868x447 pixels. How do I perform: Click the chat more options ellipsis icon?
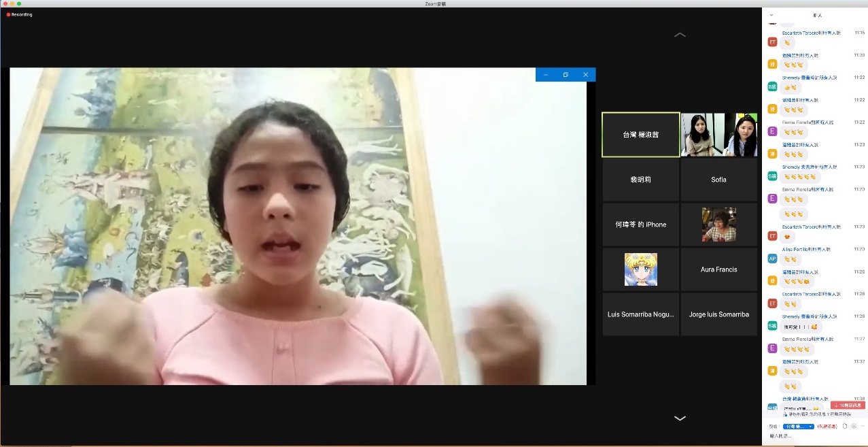[x=862, y=426]
